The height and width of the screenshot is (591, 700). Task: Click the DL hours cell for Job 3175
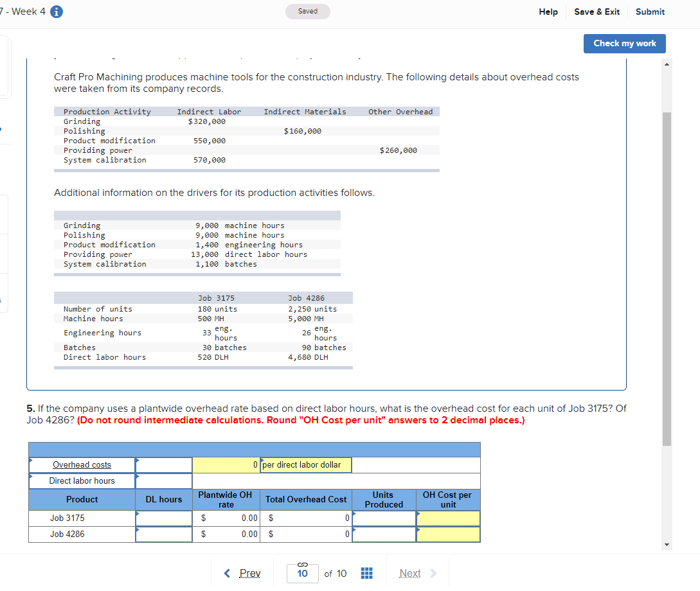(163, 518)
